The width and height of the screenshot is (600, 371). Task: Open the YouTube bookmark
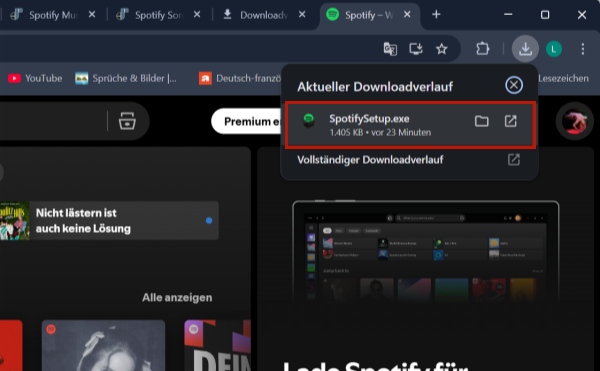coord(35,78)
